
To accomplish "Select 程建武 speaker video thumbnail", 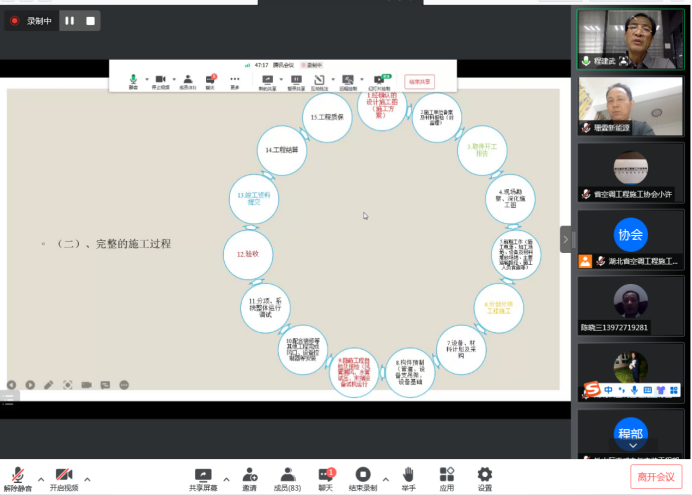I will [x=631, y=39].
